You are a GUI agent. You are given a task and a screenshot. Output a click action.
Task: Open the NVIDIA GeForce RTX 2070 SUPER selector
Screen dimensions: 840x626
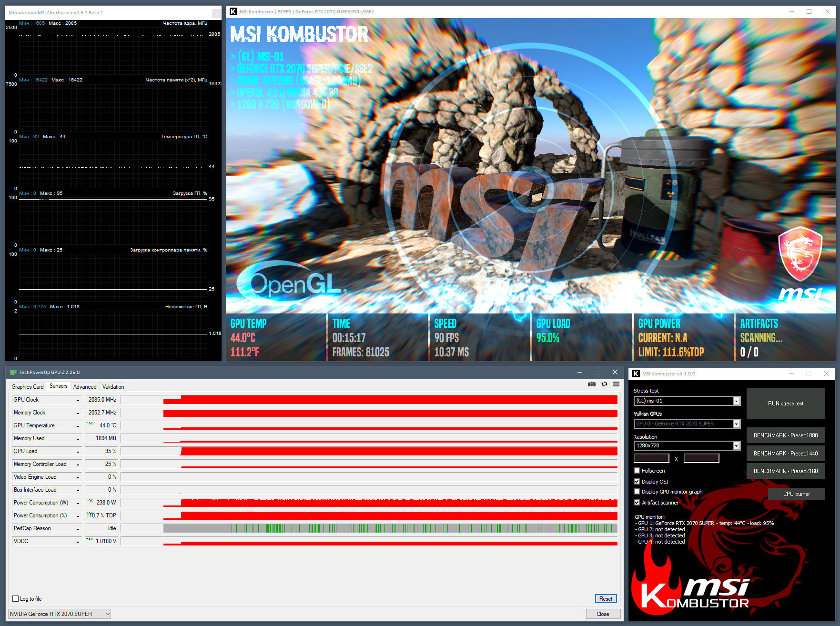pos(60,614)
